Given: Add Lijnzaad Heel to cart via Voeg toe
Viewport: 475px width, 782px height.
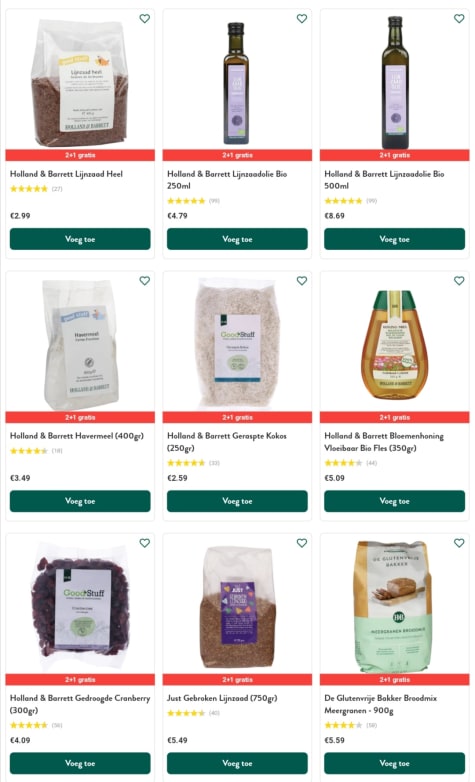Looking at the screenshot, I should pyautogui.click(x=80, y=239).
